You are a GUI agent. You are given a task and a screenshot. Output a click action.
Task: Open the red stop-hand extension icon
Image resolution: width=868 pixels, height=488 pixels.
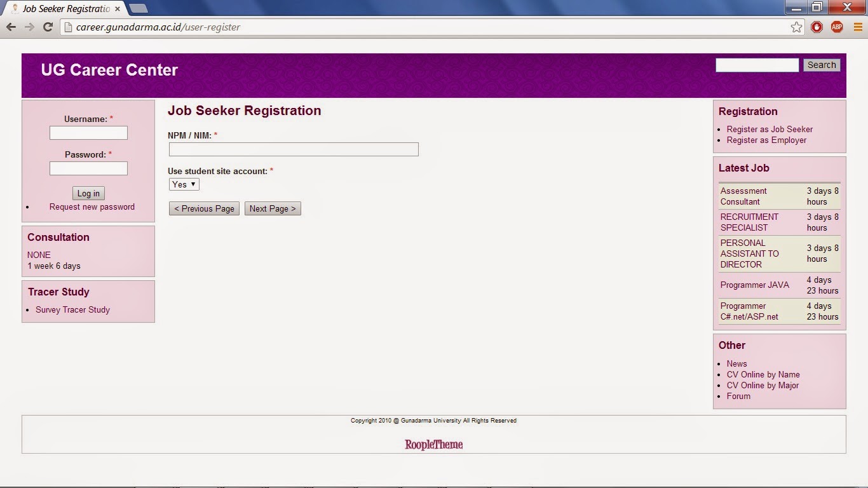click(x=817, y=27)
